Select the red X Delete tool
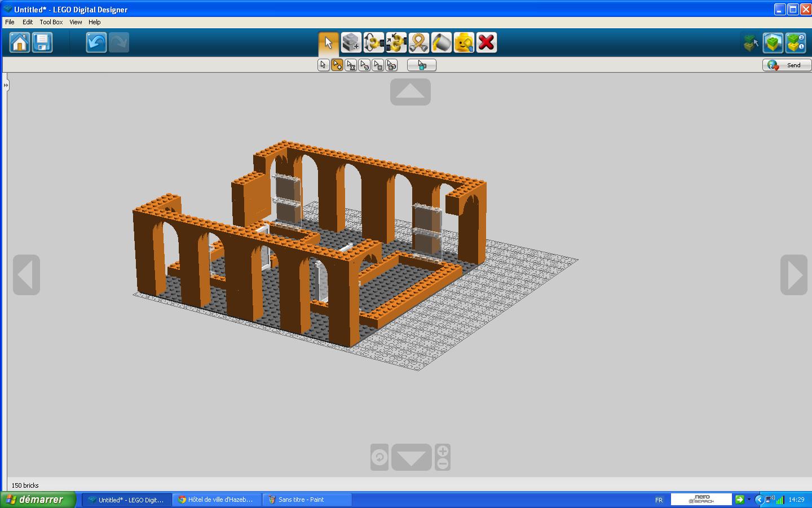The height and width of the screenshot is (508, 812). pos(486,42)
